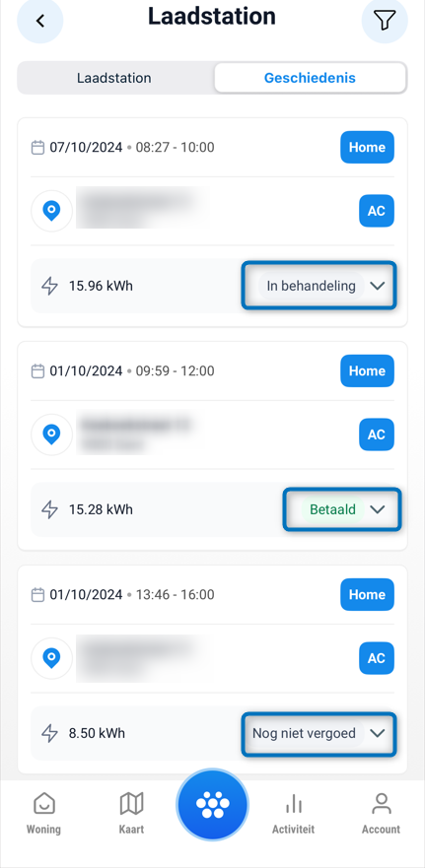
Task: Expand the 'Nog niet vergoed' status dropdown
Action: (x=319, y=733)
